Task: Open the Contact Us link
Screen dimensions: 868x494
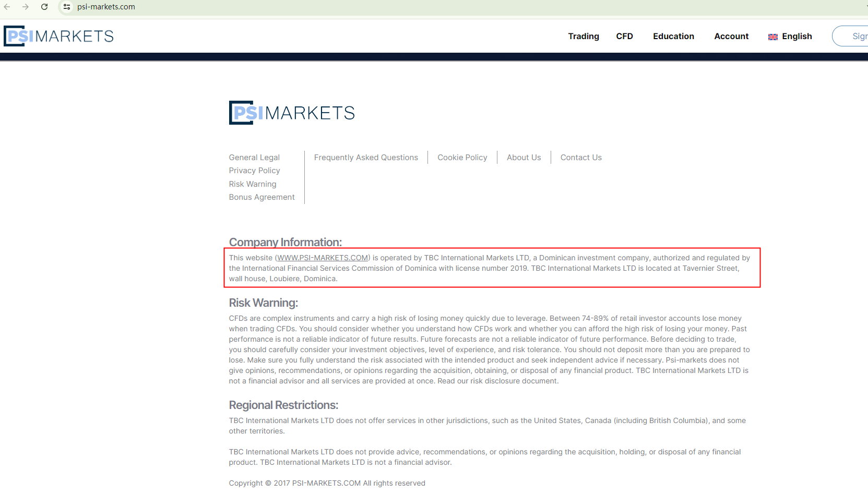Action: click(x=581, y=158)
